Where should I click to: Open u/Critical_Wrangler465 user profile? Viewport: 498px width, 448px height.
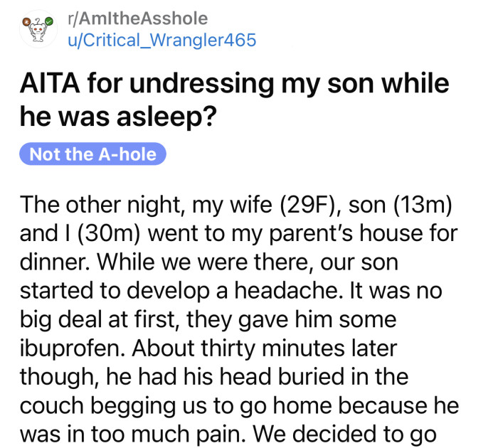[x=161, y=39]
